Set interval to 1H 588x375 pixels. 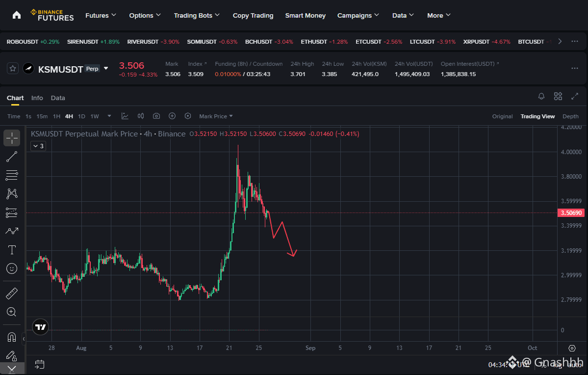click(56, 116)
